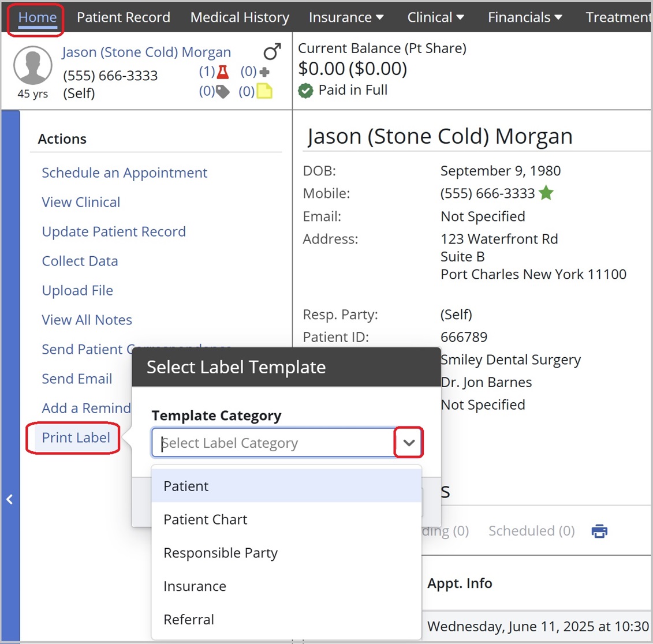Viewport: 653px width, 644px height.
Task: Collapse the left sidebar arrow
Action: 10,500
